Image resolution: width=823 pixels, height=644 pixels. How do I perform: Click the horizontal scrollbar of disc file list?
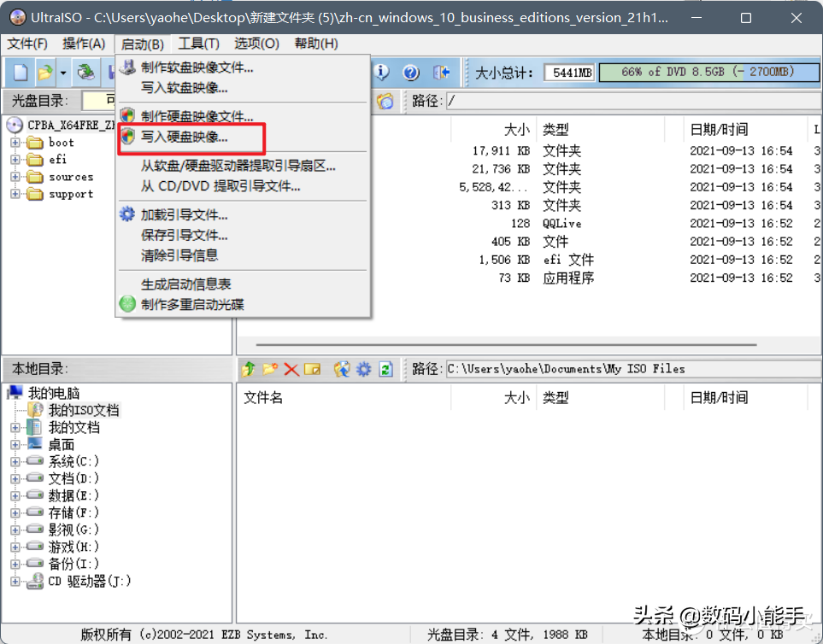tap(506, 344)
